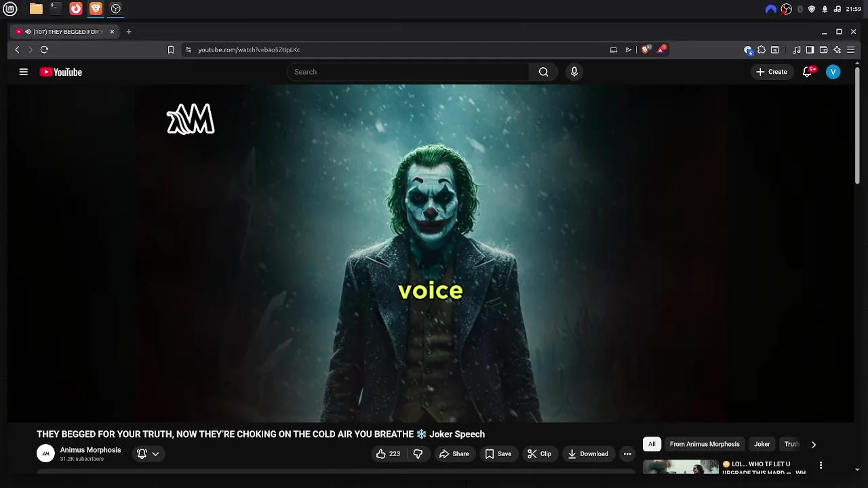Open more actions ellipsis menu
Screen dimensions: 868x488
tap(627, 454)
